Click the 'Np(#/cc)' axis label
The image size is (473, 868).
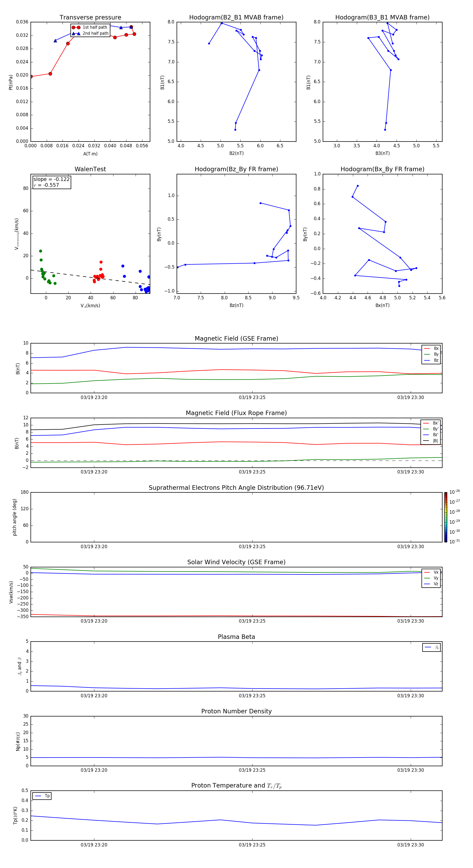(18, 741)
